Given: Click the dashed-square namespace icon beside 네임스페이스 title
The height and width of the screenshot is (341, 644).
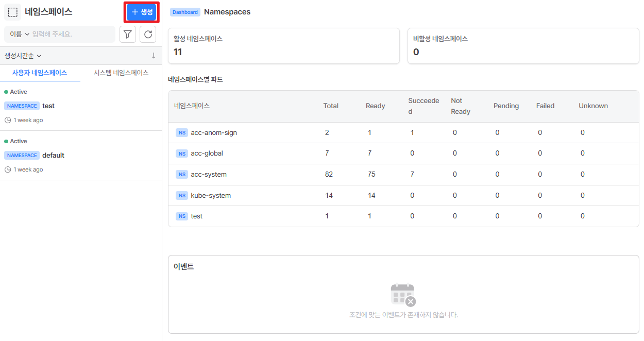Looking at the screenshot, I should tap(13, 12).
